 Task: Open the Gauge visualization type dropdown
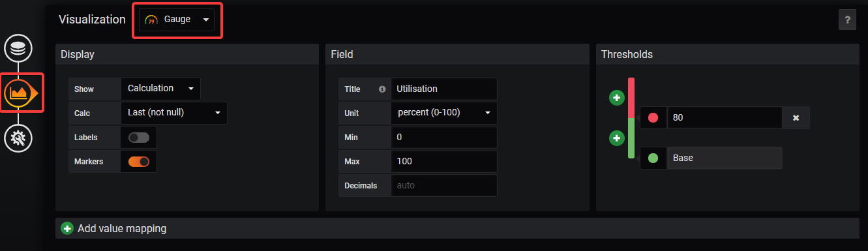[177, 20]
